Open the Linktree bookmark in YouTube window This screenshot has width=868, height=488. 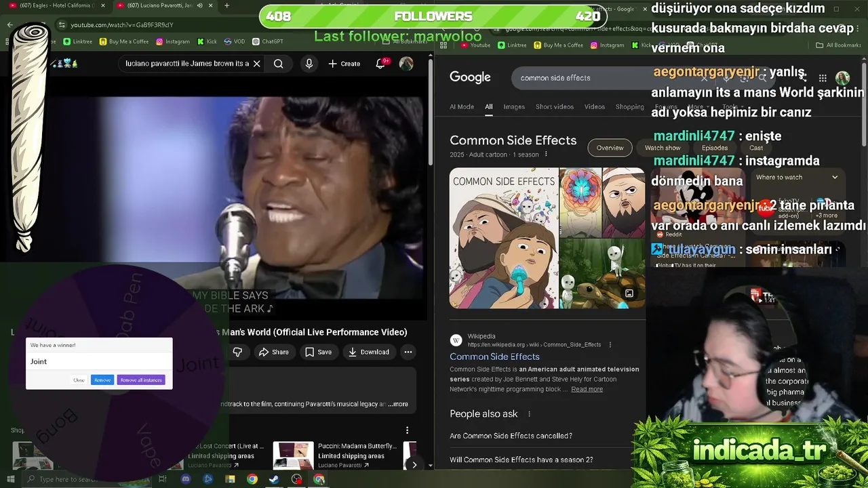click(78, 41)
